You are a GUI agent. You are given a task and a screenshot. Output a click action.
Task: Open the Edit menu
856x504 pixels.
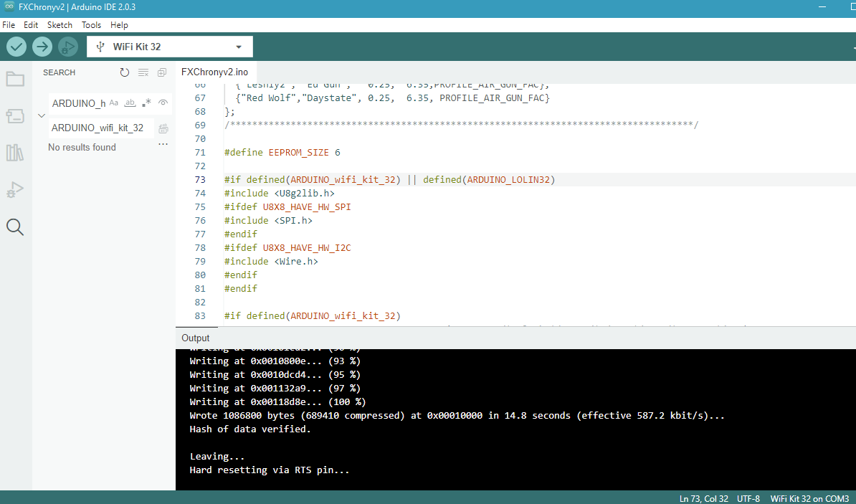31,24
